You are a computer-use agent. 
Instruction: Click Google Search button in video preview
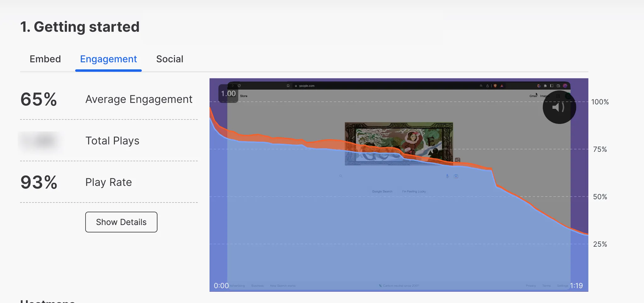pos(382,192)
